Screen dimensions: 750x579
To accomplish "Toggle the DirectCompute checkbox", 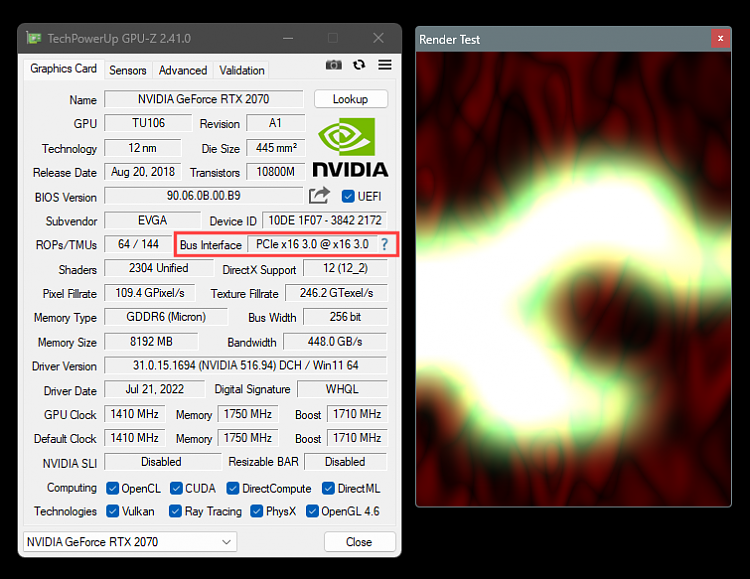I will pos(233,488).
